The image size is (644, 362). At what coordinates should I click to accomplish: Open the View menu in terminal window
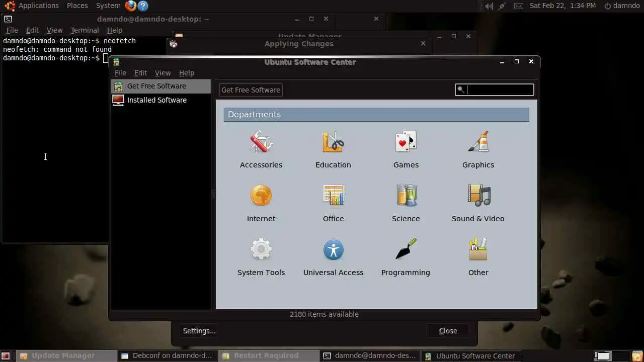coord(54,30)
